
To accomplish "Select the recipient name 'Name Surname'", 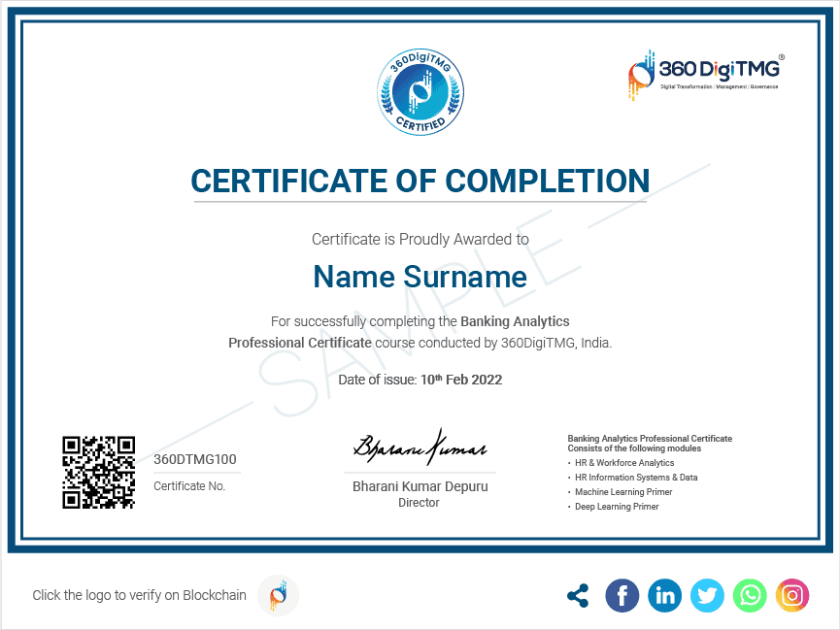I will click(420, 277).
